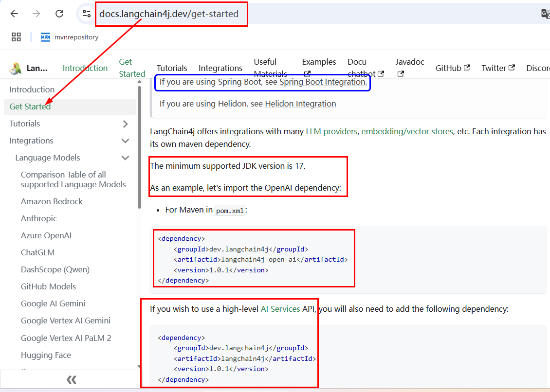
Task: Click the pom.xml inline code
Action: pos(230,211)
